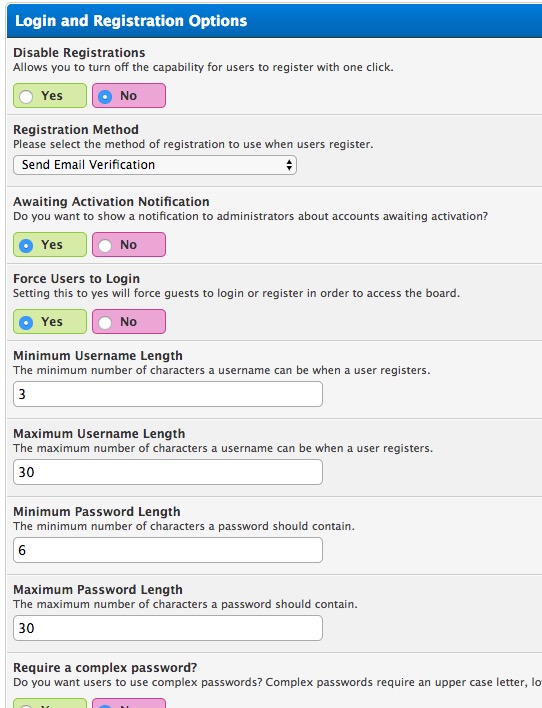This screenshot has width=542, height=708.
Task: Click the Disable Registrations setting title
Action: 79,52
